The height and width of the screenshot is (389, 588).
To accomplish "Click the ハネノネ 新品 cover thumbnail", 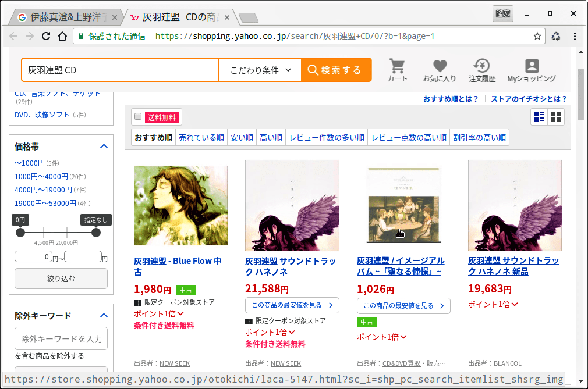I will pyautogui.click(x=515, y=205).
